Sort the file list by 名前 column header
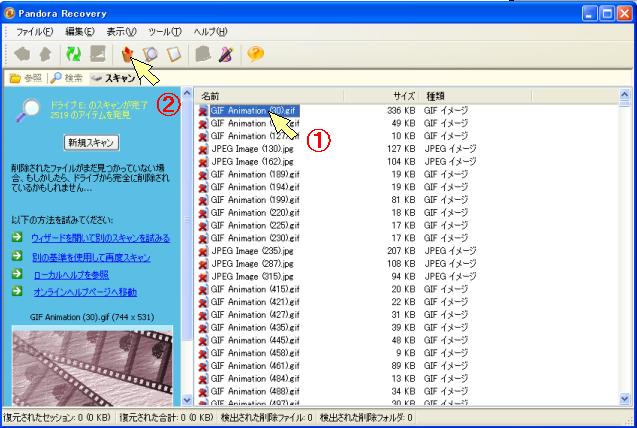 pyautogui.click(x=269, y=96)
